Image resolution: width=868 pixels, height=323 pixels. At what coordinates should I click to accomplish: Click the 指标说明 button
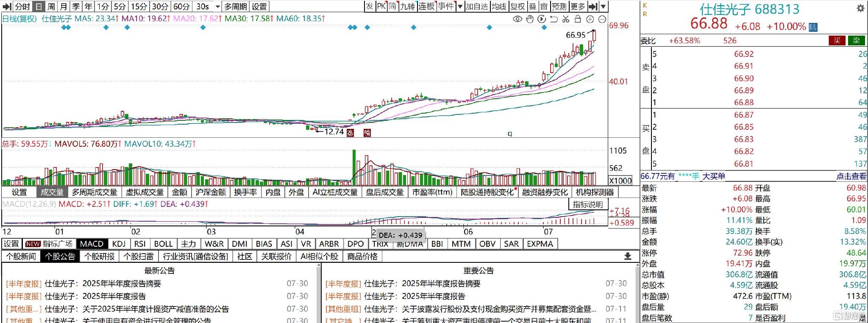point(587,204)
